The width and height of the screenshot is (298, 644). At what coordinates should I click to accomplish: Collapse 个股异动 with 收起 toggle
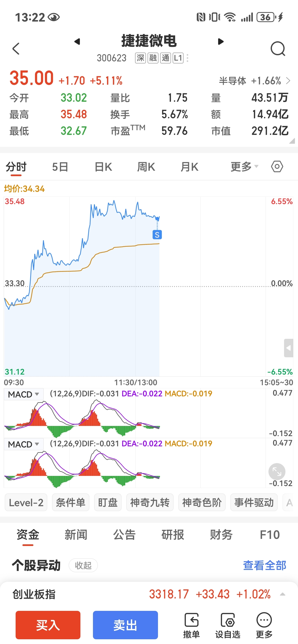coord(83,565)
